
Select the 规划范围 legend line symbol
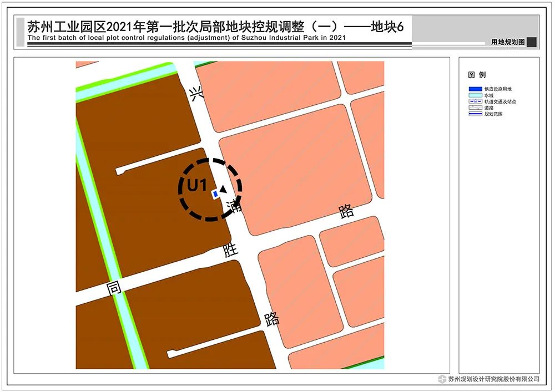pyautogui.click(x=475, y=114)
